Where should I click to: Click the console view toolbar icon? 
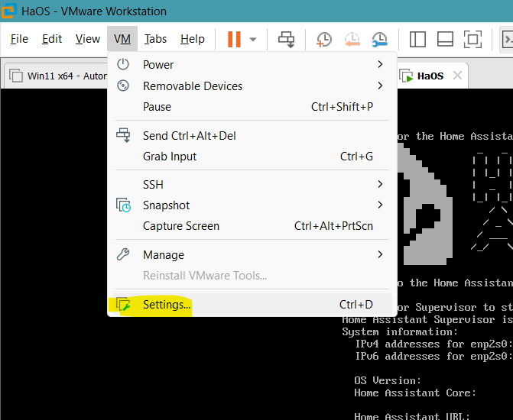pos(507,40)
